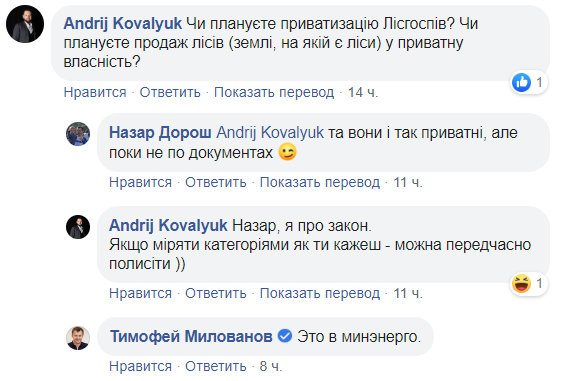Click the blue thumbs-up reaction icon
Viewport: 586px width, 381px height.
(x=521, y=82)
